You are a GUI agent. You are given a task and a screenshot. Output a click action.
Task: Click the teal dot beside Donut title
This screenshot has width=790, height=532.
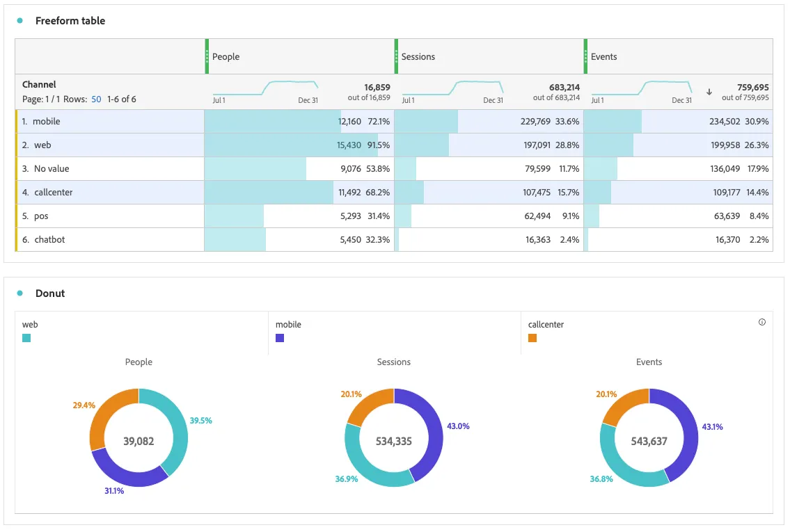coord(19,293)
